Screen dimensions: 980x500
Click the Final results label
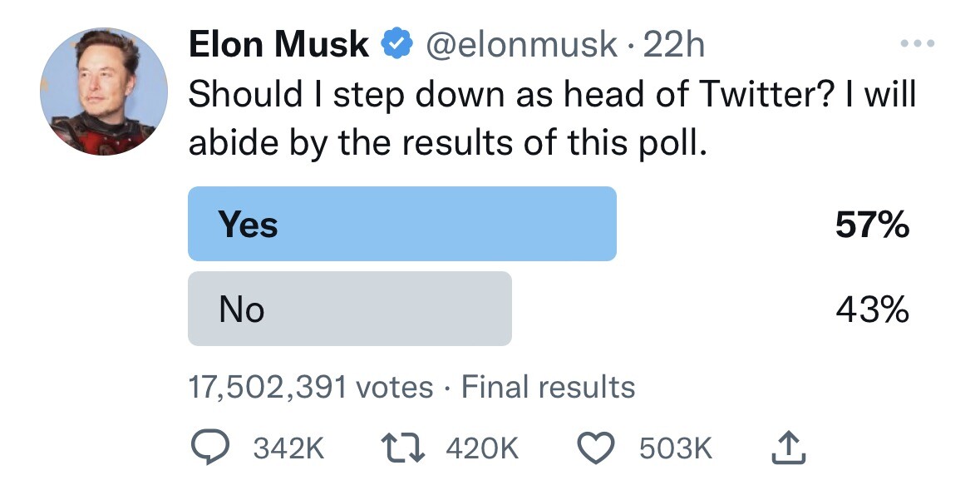pyautogui.click(x=548, y=387)
